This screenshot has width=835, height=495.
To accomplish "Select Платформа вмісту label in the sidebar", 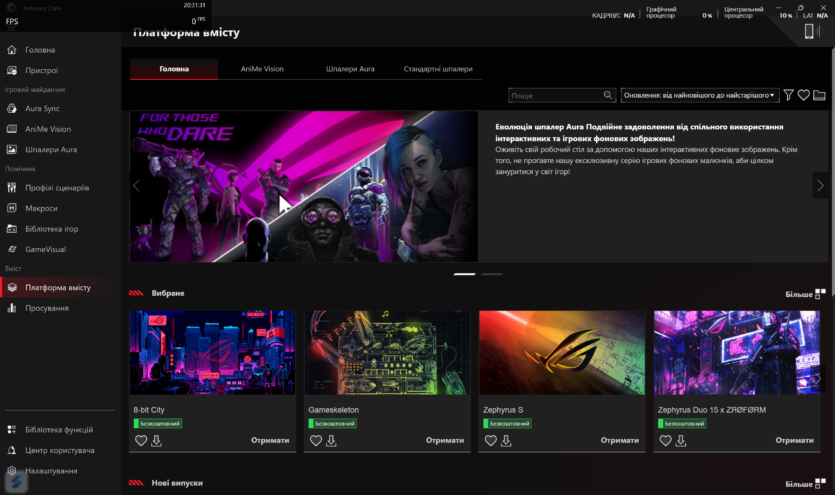I will [x=58, y=287].
